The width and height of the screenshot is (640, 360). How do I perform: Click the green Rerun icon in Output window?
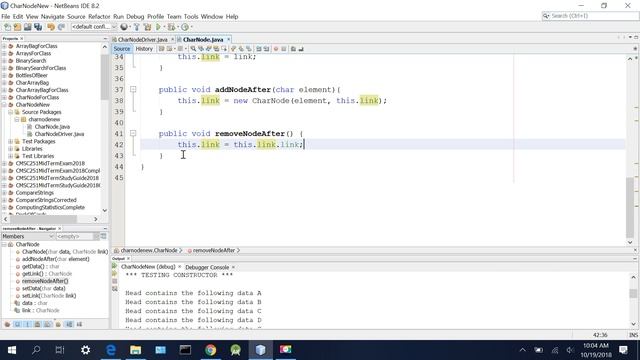(115, 266)
